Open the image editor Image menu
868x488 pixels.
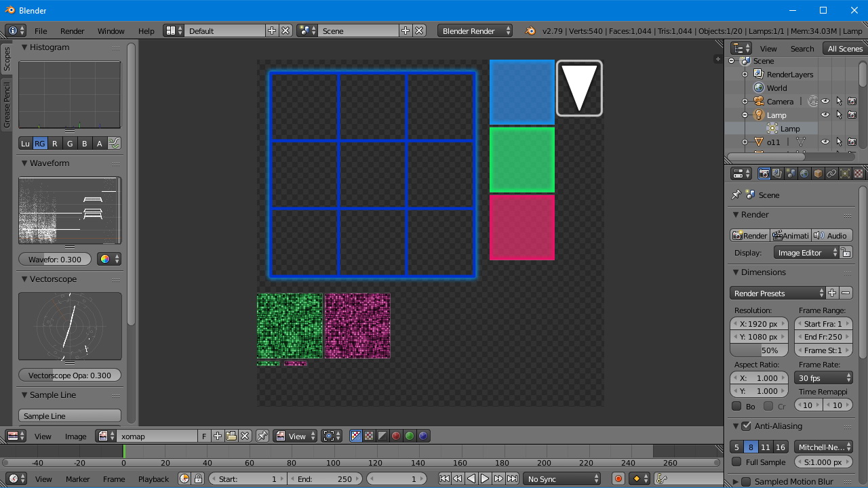pyautogui.click(x=75, y=436)
